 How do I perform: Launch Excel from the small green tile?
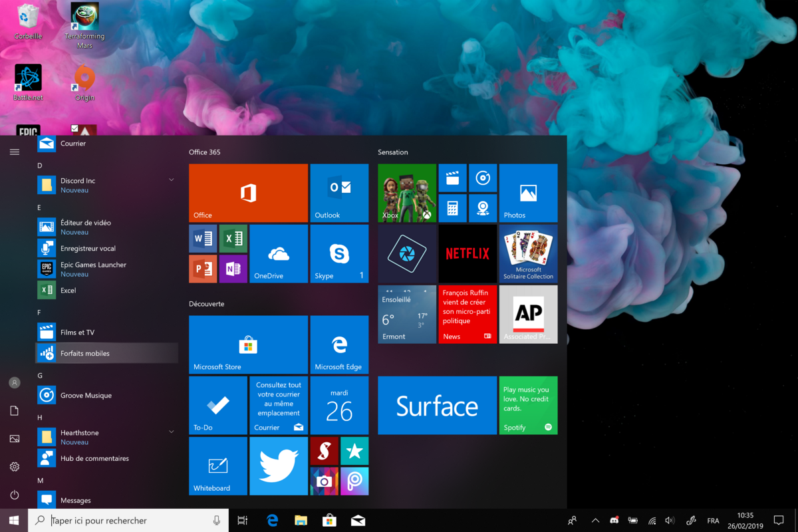click(x=233, y=239)
